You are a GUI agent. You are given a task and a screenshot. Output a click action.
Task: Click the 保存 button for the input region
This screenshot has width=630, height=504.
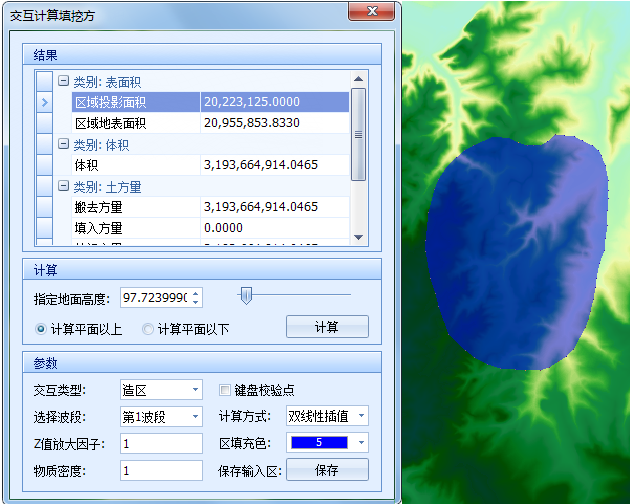coord(327,470)
